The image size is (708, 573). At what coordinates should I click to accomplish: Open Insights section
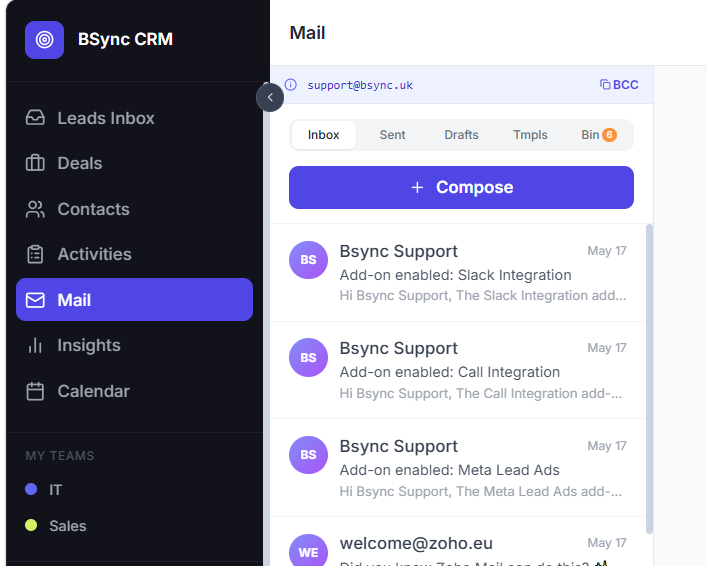click(135, 345)
